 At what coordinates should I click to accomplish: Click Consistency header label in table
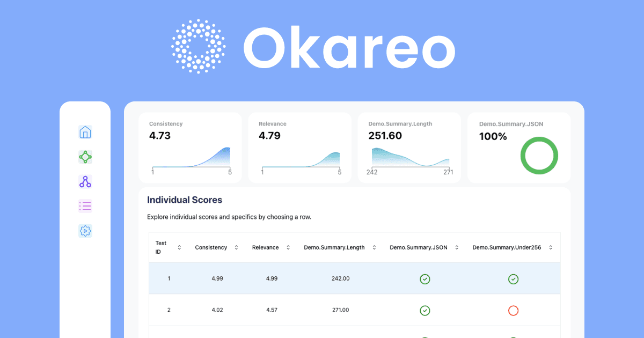coord(211,247)
